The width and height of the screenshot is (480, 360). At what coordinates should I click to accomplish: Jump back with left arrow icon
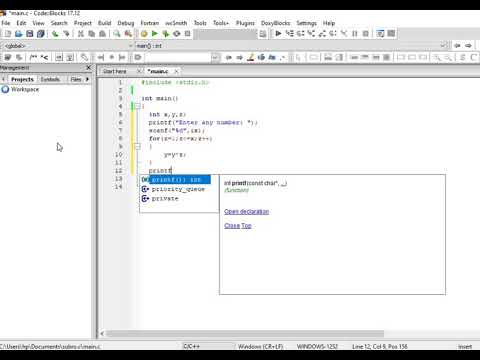(457, 45)
